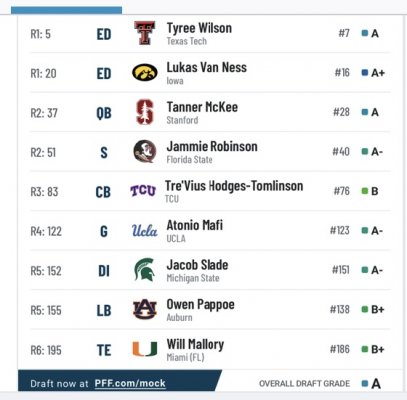Image resolution: width=407 pixels, height=400 pixels.
Task: Select the QB position label
Action: click(104, 113)
